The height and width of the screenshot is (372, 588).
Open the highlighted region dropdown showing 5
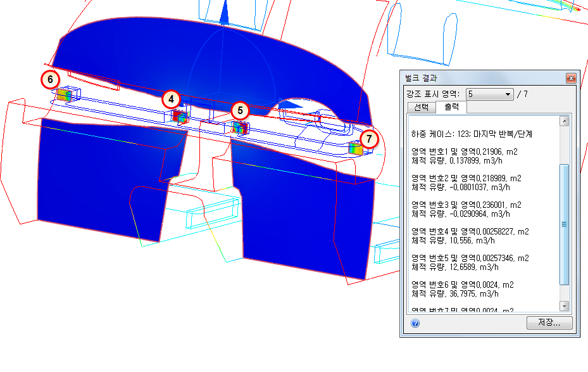[x=489, y=94]
